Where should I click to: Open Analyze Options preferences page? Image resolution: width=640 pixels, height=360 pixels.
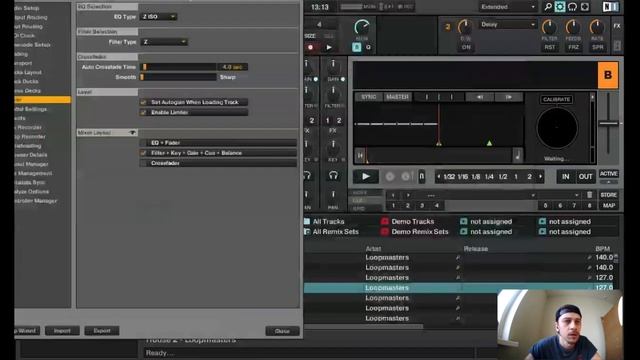tap(31, 191)
